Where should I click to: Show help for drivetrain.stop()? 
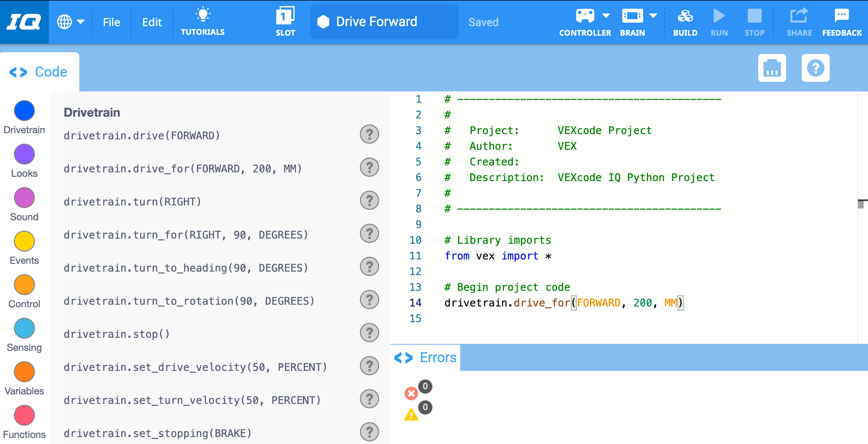[x=370, y=333]
